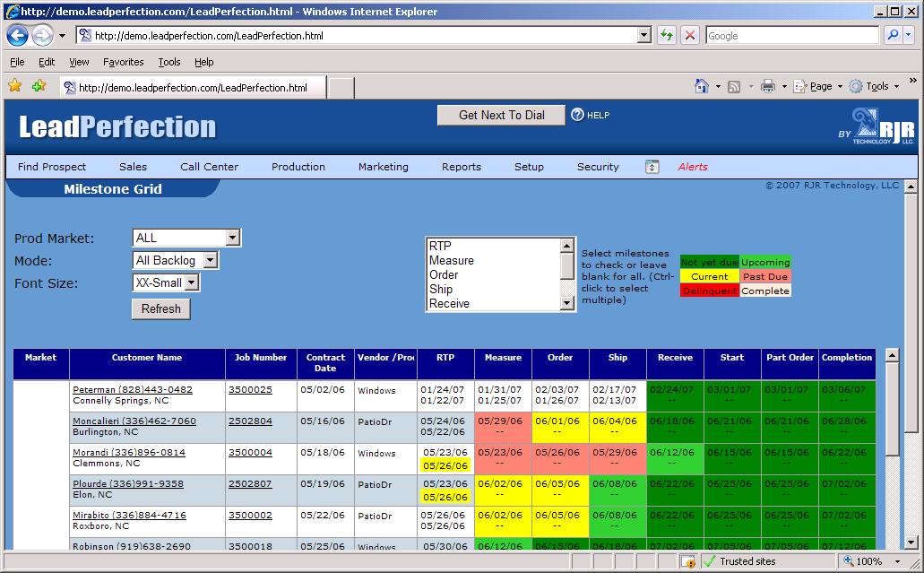Screen dimensions: 924x573
Task: Open the Favorites menu
Action: tap(123, 62)
